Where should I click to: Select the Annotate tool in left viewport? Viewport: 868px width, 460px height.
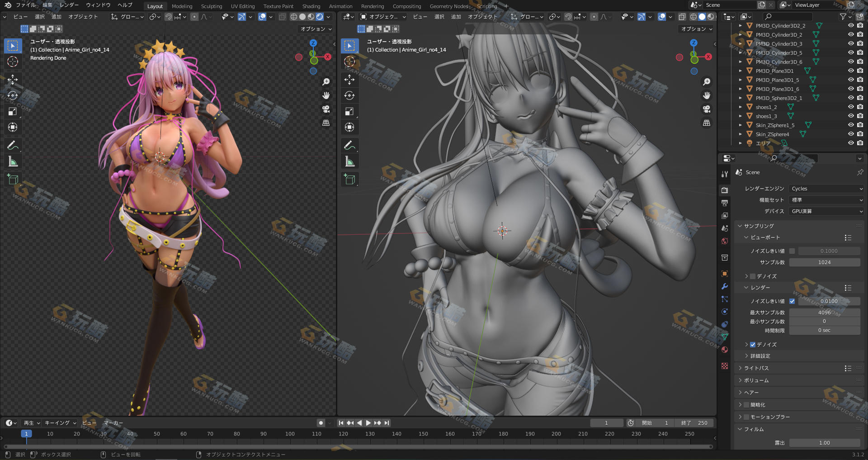pyautogui.click(x=13, y=145)
